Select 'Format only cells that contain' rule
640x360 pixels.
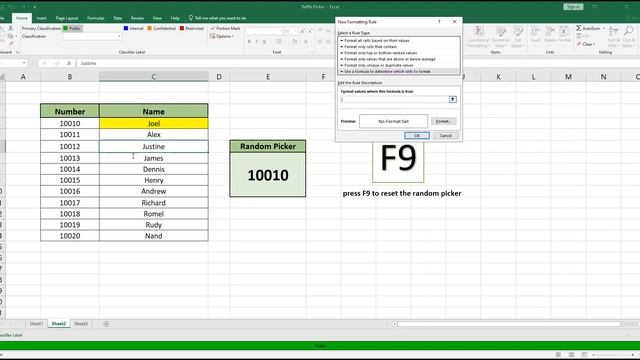click(370, 47)
